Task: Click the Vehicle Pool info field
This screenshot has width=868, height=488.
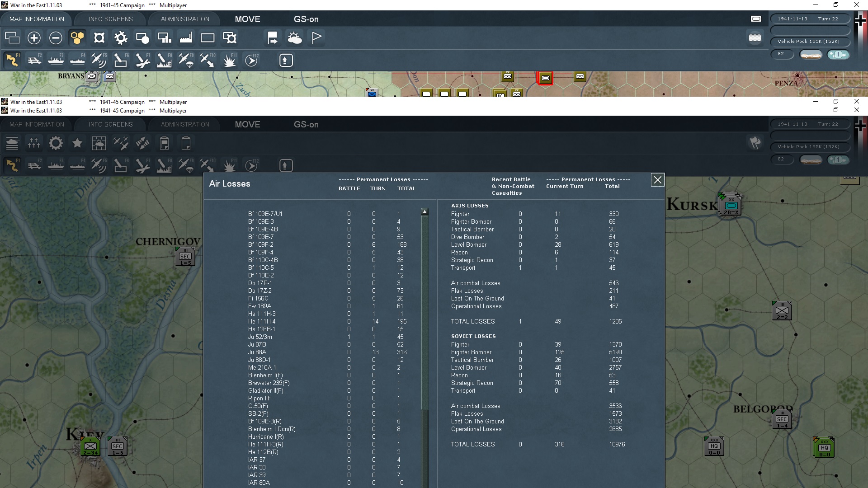Action: click(x=809, y=42)
